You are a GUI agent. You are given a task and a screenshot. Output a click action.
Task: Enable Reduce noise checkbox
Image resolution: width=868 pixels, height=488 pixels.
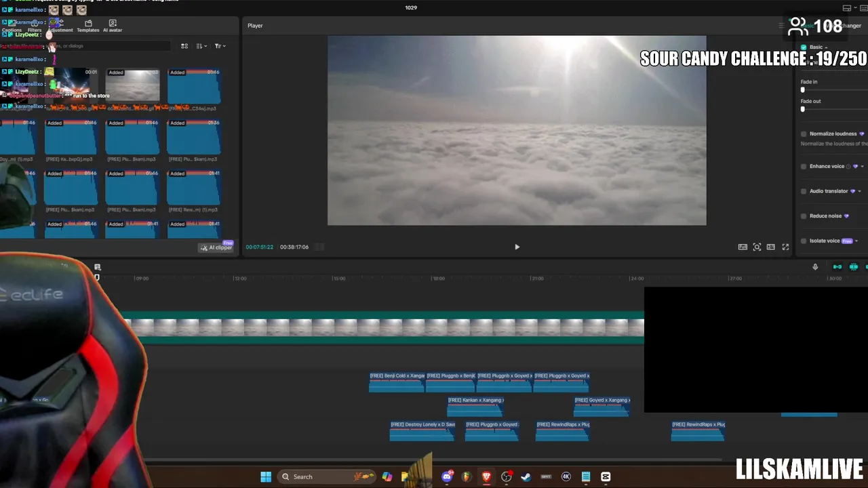pos(804,216)
